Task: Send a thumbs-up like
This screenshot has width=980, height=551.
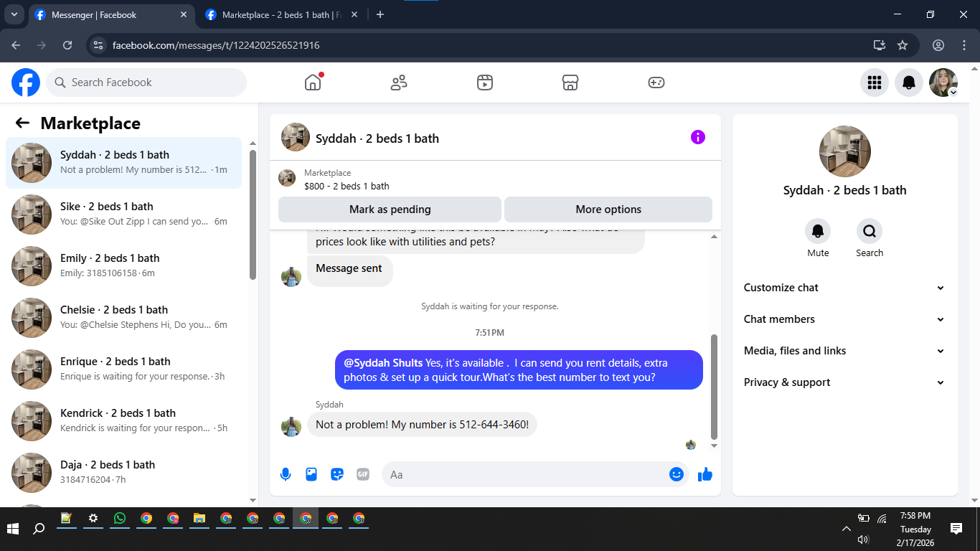Action: point(705,474)
